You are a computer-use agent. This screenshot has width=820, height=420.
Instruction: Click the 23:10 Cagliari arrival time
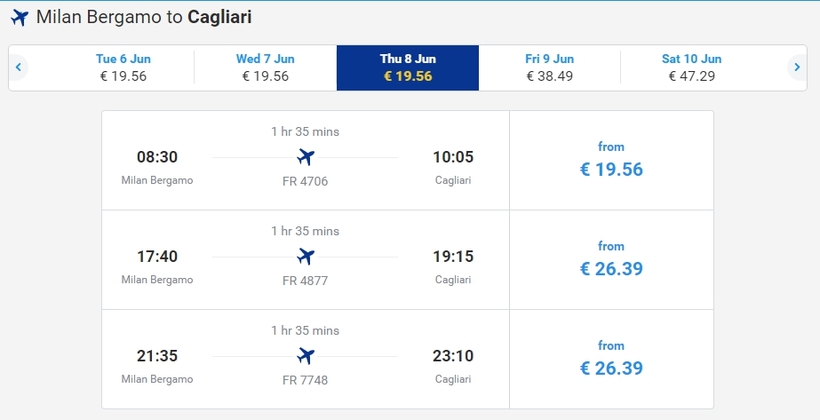452,356
